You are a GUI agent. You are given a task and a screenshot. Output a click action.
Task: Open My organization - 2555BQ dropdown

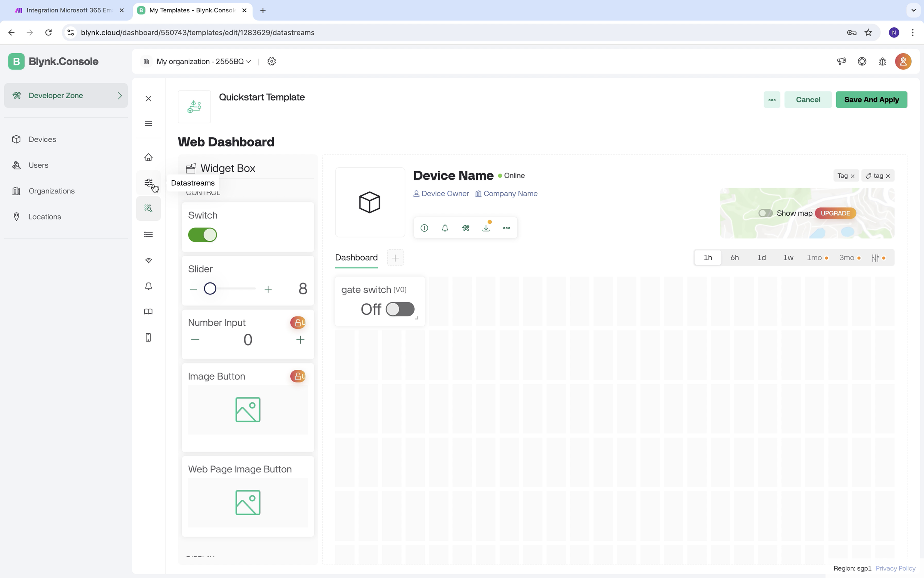click(x=204, y=61)
